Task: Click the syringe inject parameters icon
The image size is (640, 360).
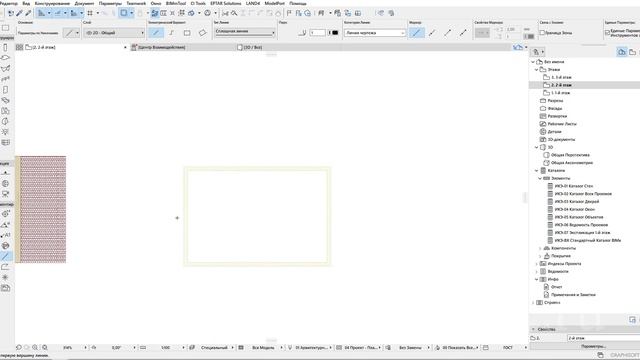Action: tap(28, 13)
